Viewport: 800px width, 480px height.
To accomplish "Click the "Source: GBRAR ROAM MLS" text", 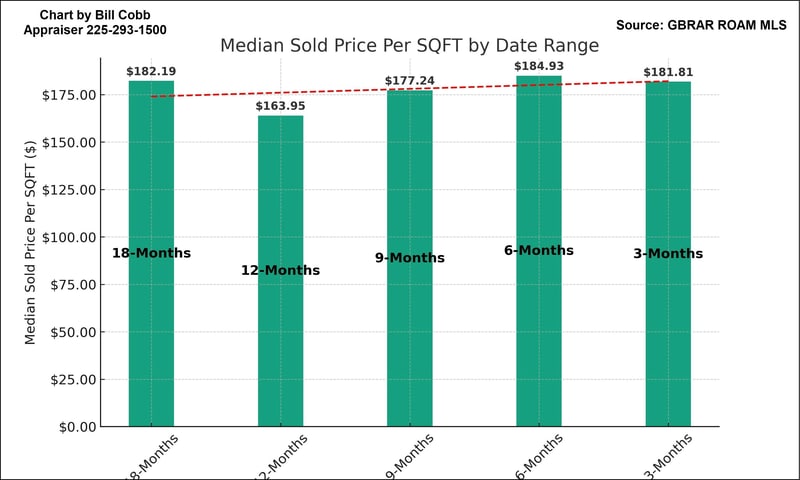I will 702,24.
